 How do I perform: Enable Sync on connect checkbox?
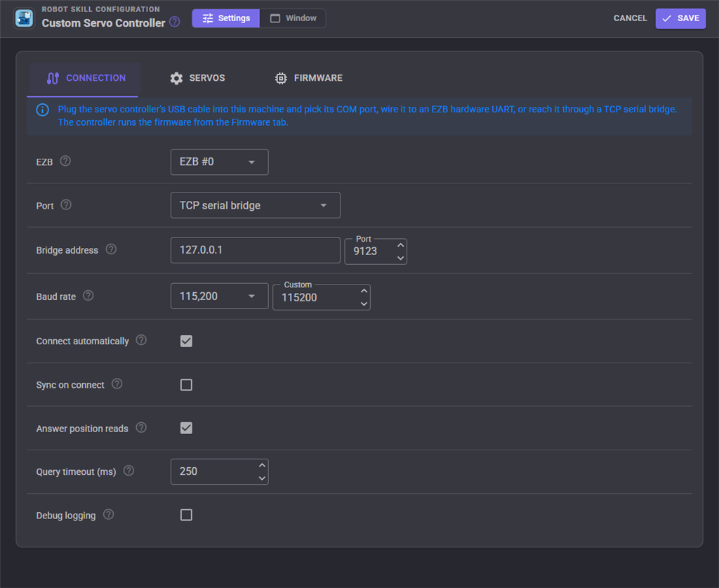(186, 385)
